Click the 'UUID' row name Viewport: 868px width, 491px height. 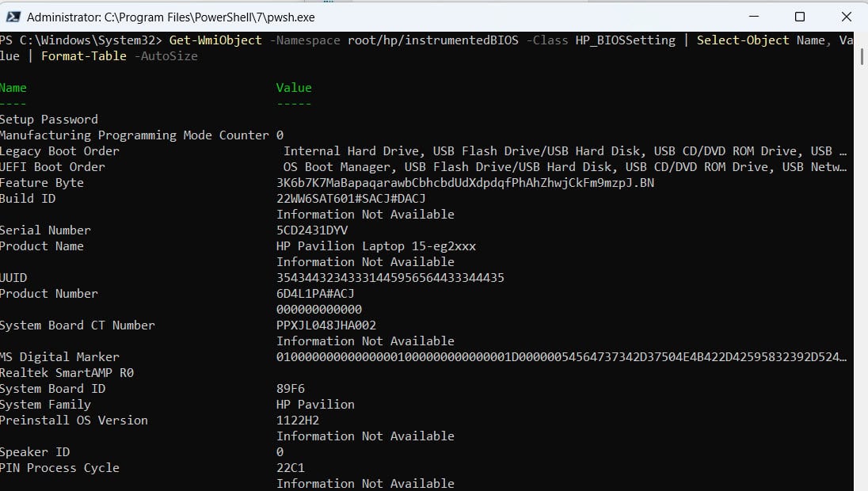(x=13, y=278)
